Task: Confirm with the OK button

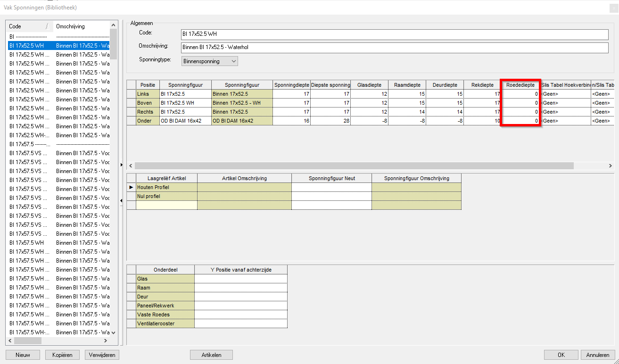Action: point(561,355)
